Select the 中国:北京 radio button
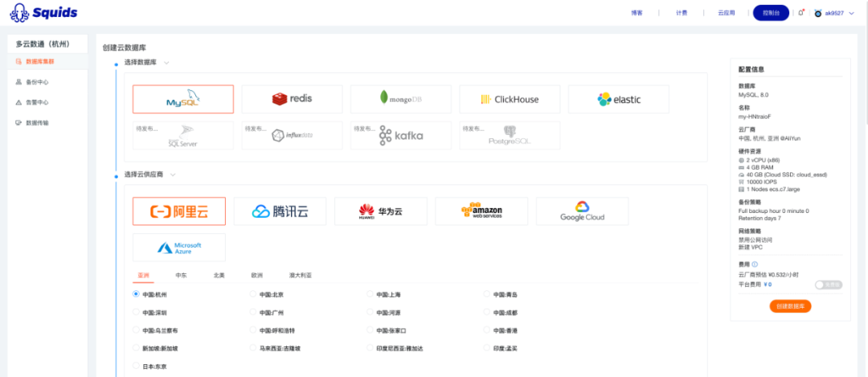 pos(253,294)
